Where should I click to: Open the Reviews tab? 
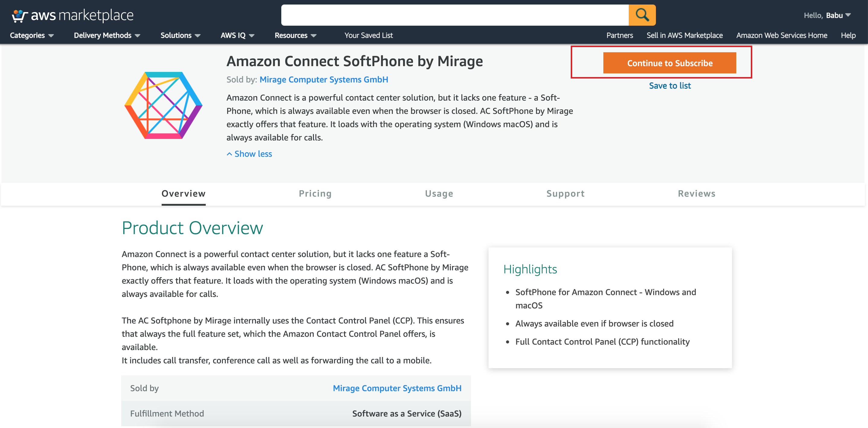[696, 193]
